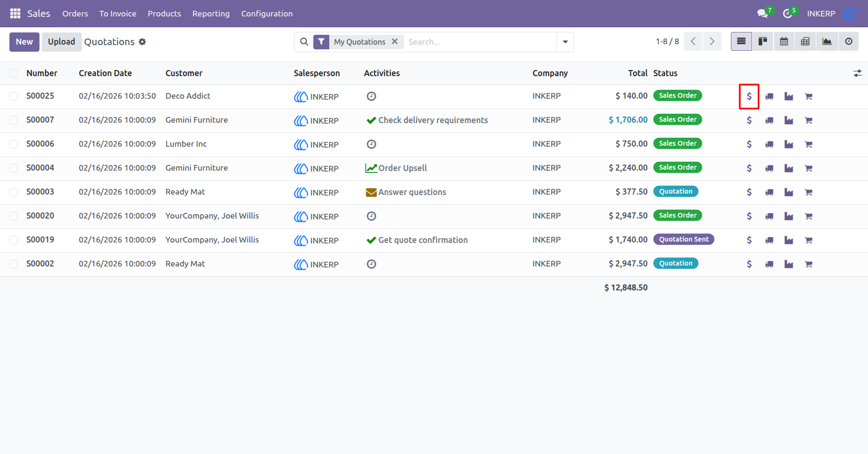Tick the checkbox for order S00003
868x454 pixels.
14,192
